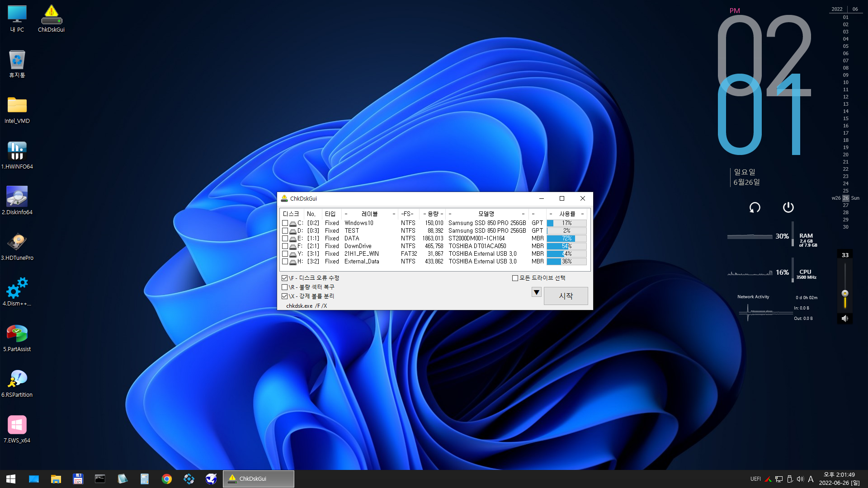Click the USB safely-remove tray icon

[x=790, y=479]
